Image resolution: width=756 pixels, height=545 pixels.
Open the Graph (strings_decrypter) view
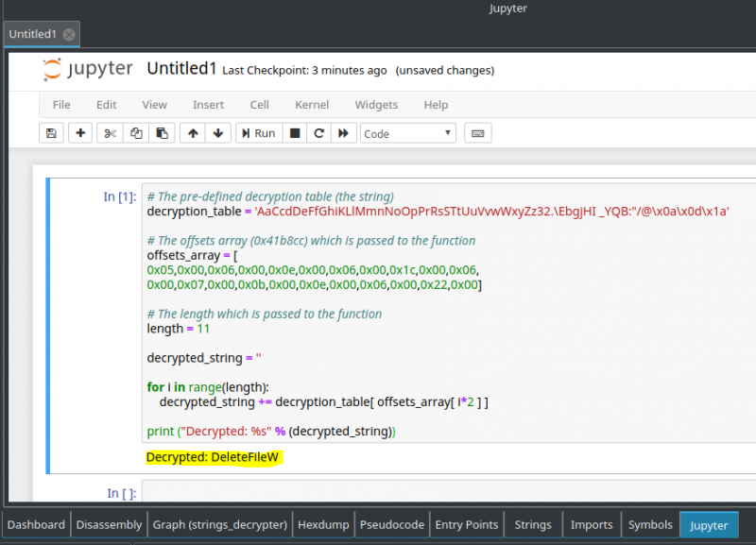(x=219, y=524)
